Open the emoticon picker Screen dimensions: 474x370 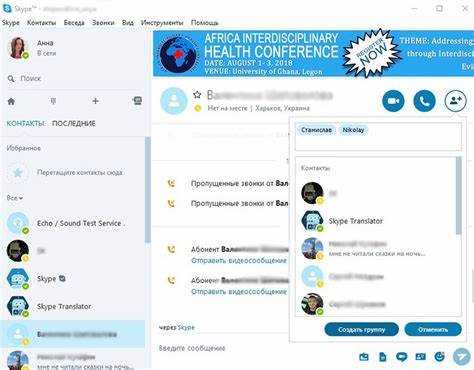[440, 357]
